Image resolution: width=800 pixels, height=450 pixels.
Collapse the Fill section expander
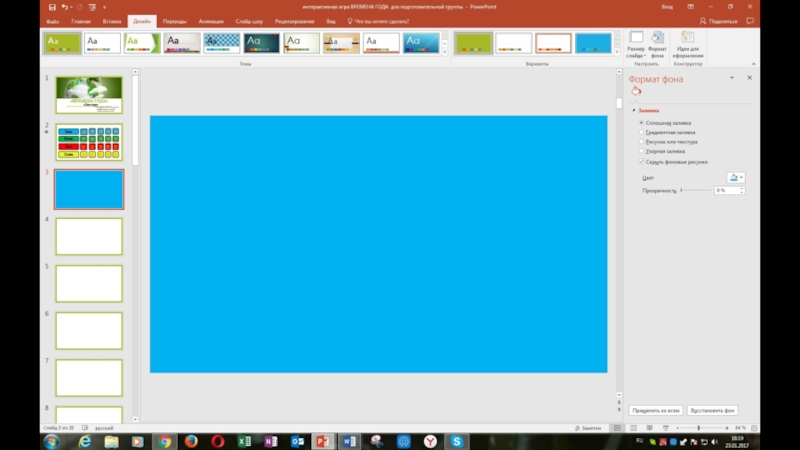click(x=633, y=110)
